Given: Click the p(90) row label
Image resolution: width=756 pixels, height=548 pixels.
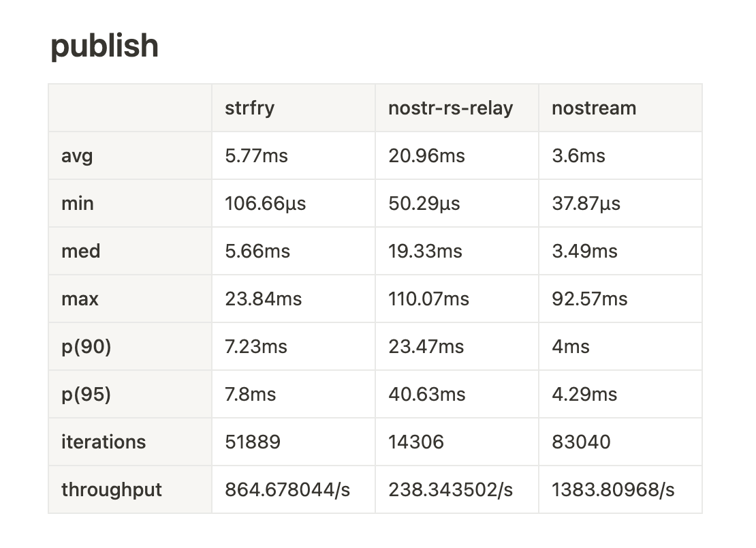Looking at the screenshot, I should pyautogui.click(x=86, y=346).
